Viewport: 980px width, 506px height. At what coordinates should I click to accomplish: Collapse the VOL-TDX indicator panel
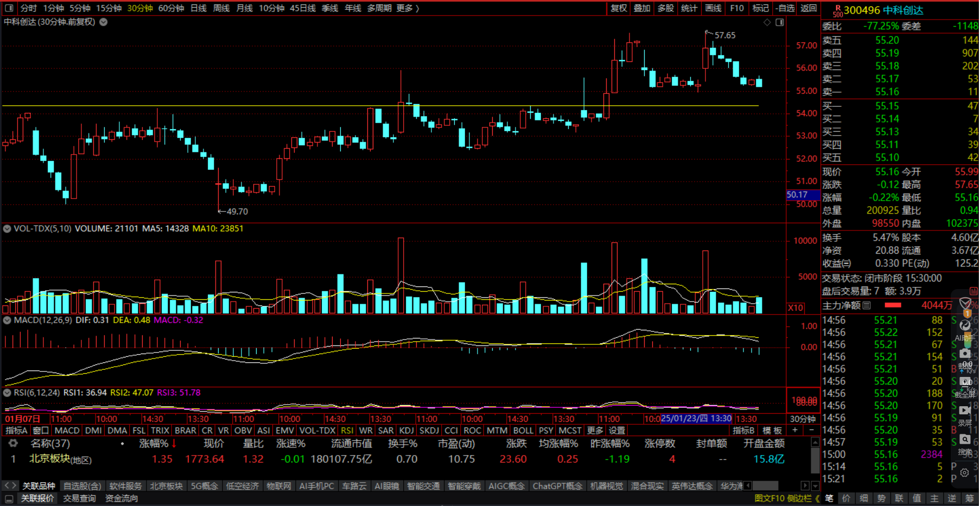coord(7,229)
